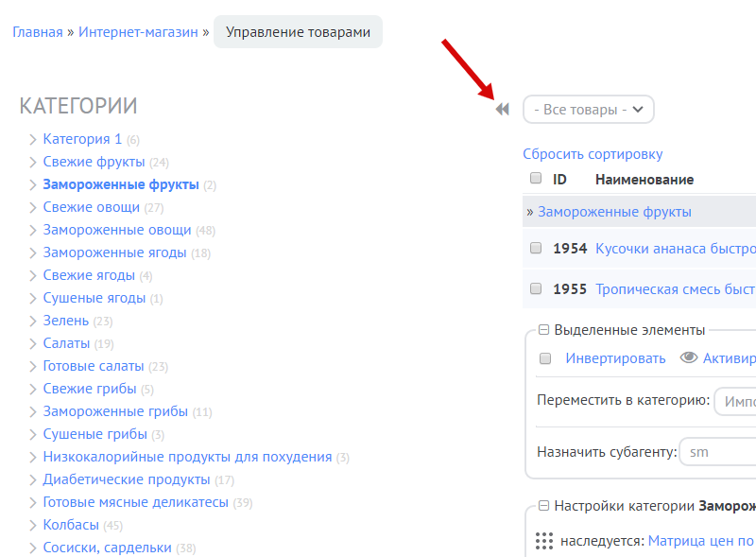This screenshot has width=756, height=557.
Task: Click the Назначить субагенту input field
Action: [x=716, y=452]
